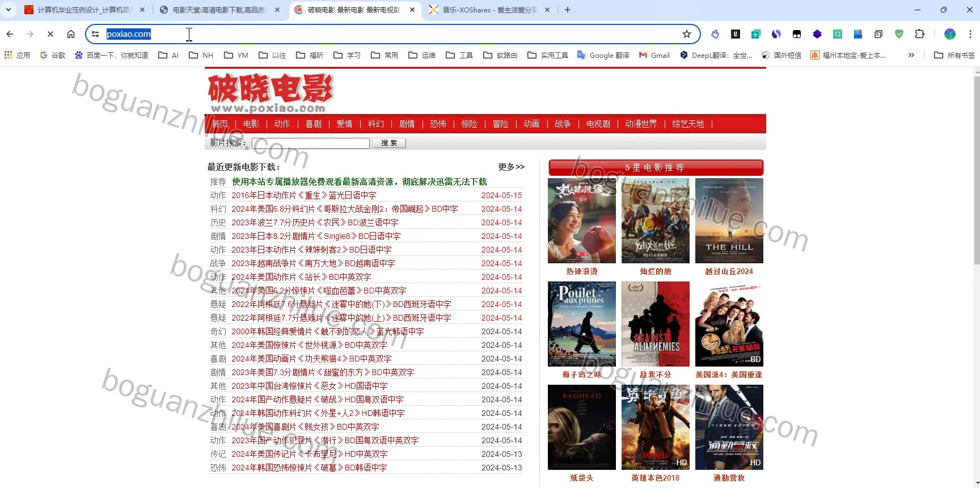Viewport: 980px width, 488px height.
Task: Open the 功夫熊猫4 movie link
Action: (311, 359)
